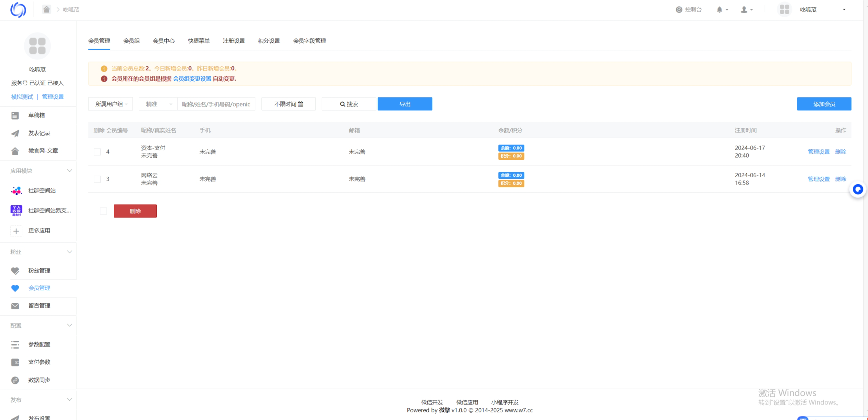
Task: Click the red 删除 bulk delete button
Action: pos(135,211)
